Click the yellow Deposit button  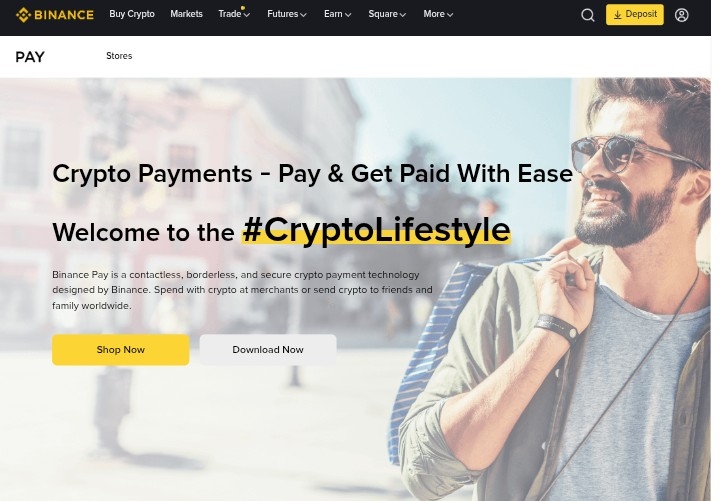click(x=635, y=15)
